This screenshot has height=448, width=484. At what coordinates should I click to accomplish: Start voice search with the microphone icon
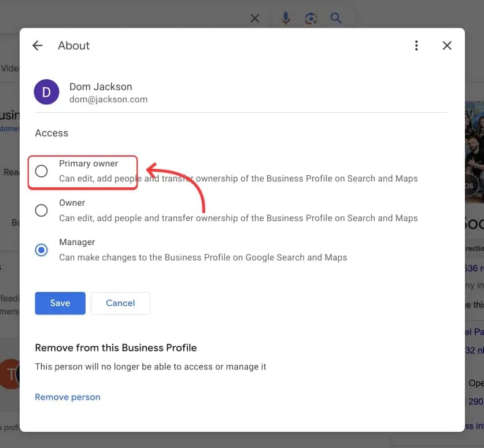point(285,18)
